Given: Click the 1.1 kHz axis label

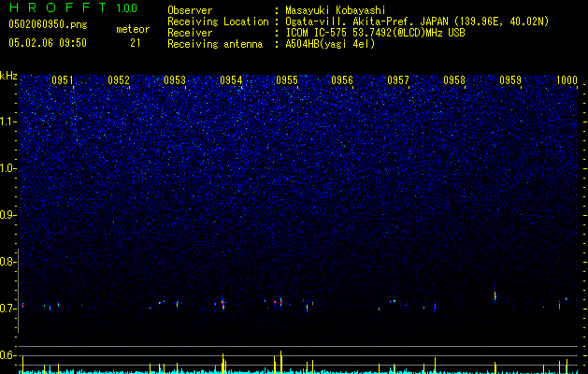Looking at the screenshot, I should (x=8, y=122).
